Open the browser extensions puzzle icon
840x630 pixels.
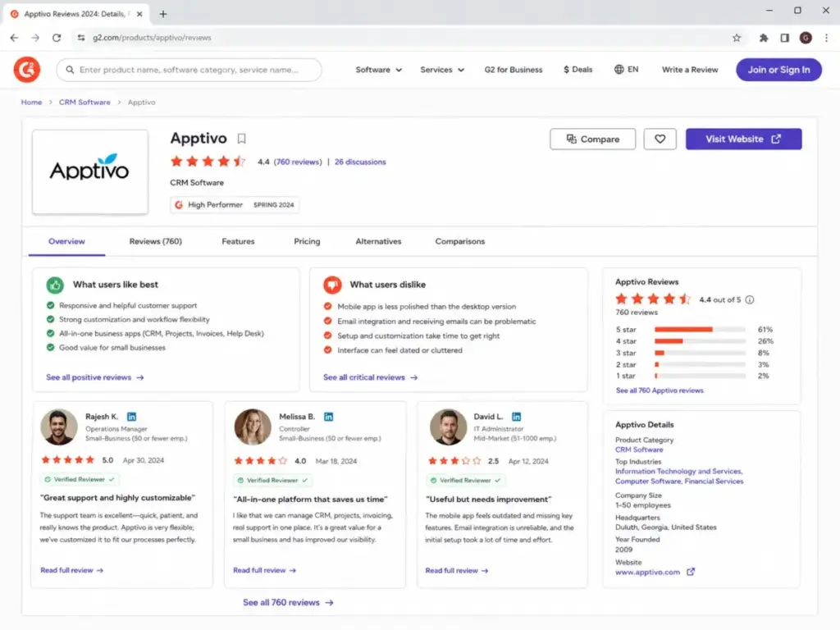pyautogui.click(x=764, y=38)
